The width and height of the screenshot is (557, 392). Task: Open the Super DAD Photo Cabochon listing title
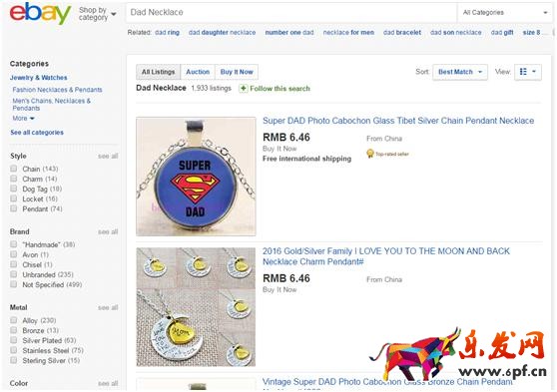[398, 121]
